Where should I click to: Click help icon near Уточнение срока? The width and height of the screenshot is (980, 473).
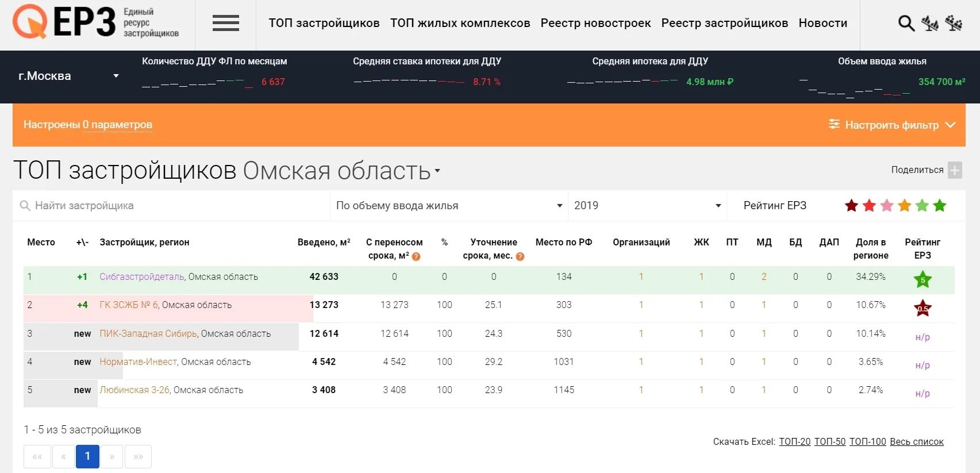tap(520, 257)
